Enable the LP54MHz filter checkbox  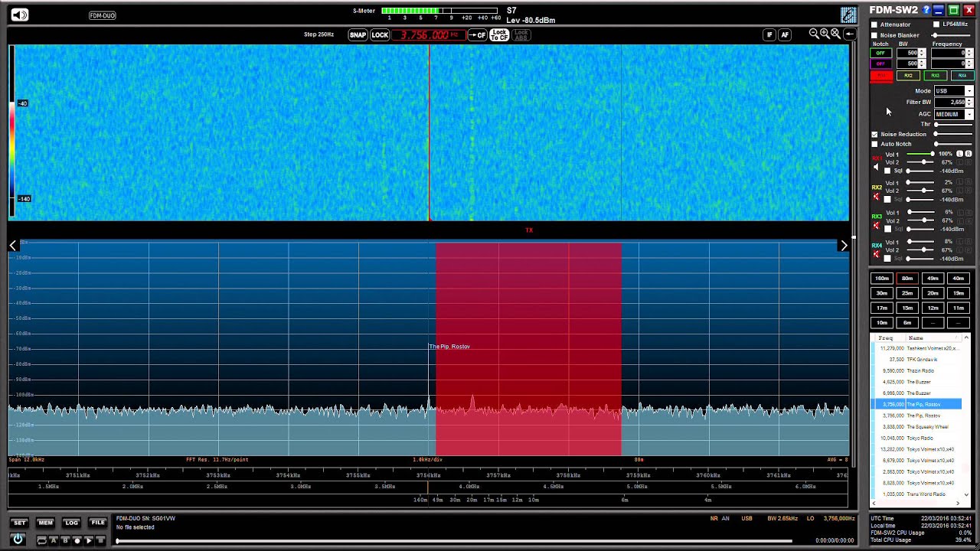click(x=936, y=24)
